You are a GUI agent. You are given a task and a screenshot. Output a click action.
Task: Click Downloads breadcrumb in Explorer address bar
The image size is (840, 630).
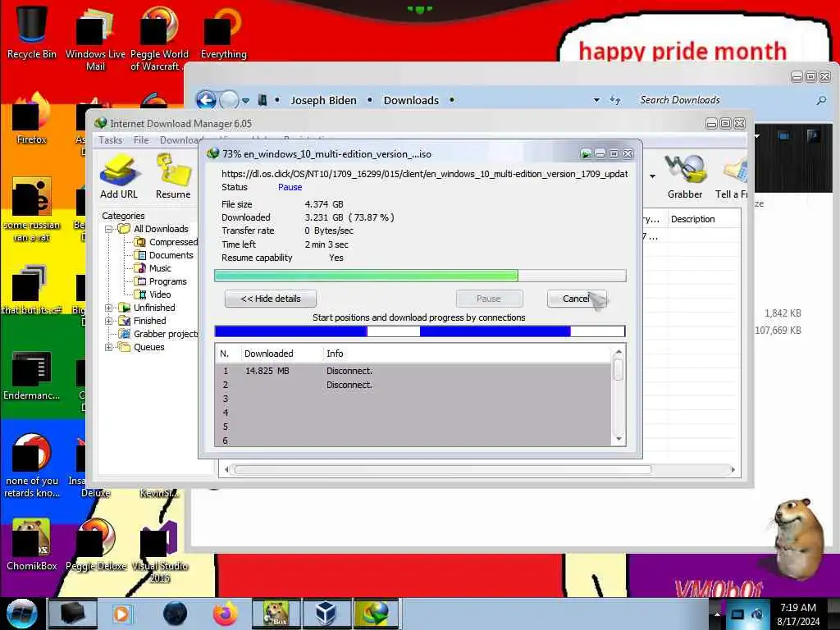411,100
